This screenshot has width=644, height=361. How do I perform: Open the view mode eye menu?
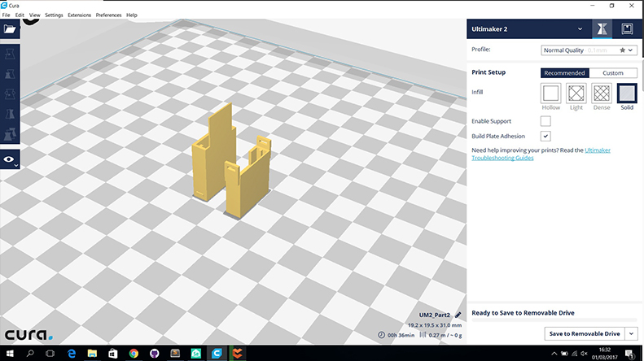(10, 159)
